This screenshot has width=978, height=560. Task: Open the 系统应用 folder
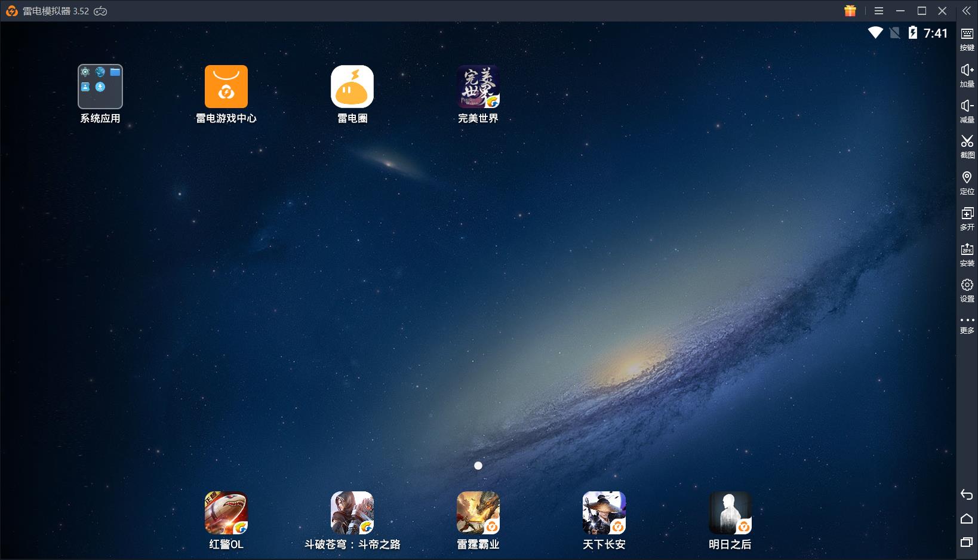coord(100,87)
